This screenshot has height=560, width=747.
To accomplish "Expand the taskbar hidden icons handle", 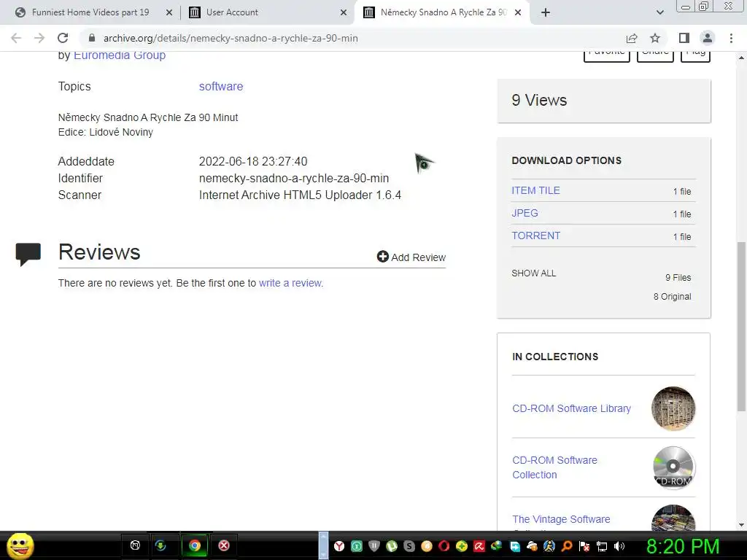I will click(x=323, y=545).
